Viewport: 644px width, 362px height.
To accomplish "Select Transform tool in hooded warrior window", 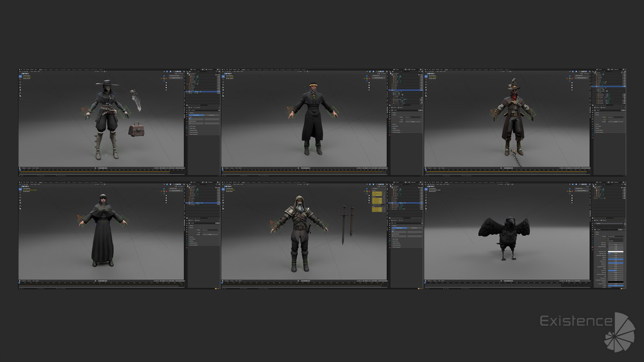I will point(223,203).
